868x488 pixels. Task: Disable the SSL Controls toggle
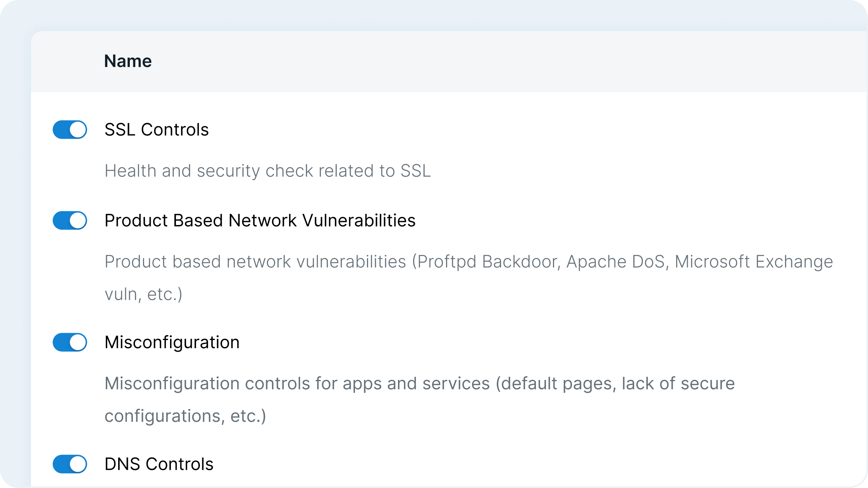click(x=70, y=129)
